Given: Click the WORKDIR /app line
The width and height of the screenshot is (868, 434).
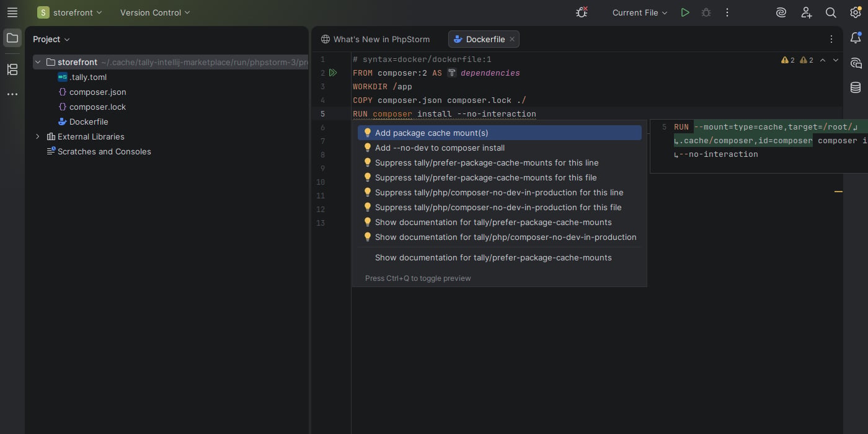Looking at the screenshot, I should pyautogui.click(x=383, y=87).
